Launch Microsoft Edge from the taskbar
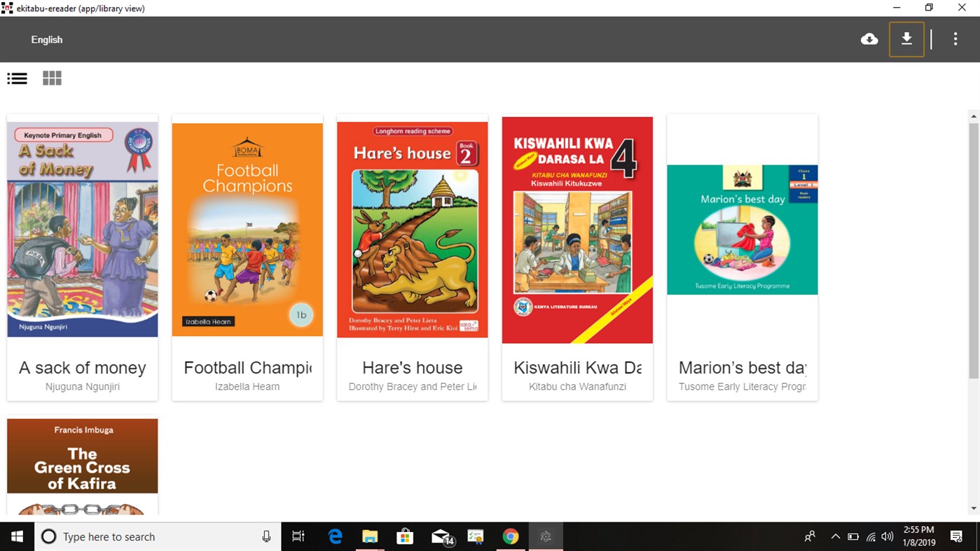980x551 pixels. pos(335,536)
